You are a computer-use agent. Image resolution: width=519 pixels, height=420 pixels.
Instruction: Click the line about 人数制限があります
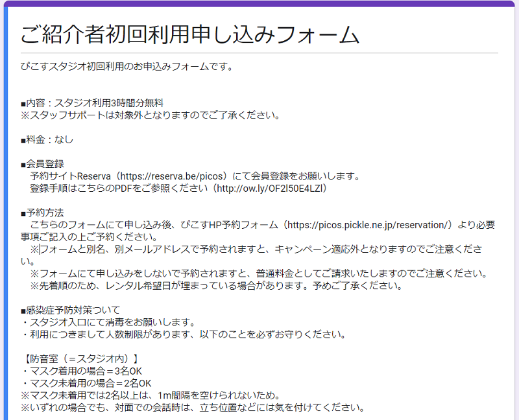pos(184,334)
